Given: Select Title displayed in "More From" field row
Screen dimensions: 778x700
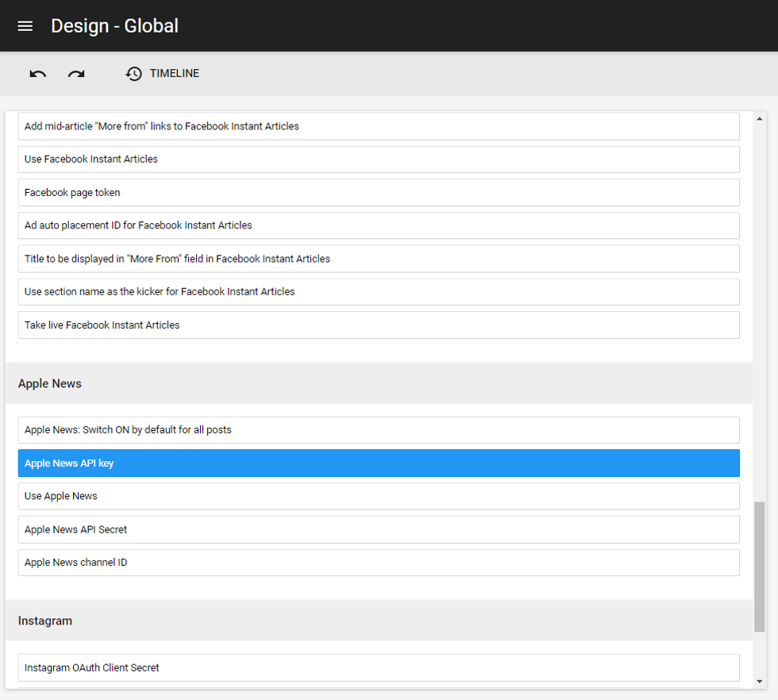Looking at the screenshot, I should point(379,259).
